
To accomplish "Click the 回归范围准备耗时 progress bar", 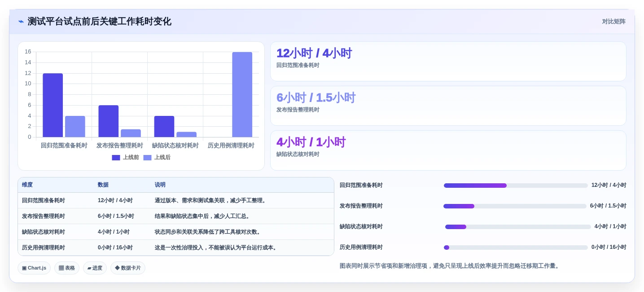I will [x=516, y=186].
